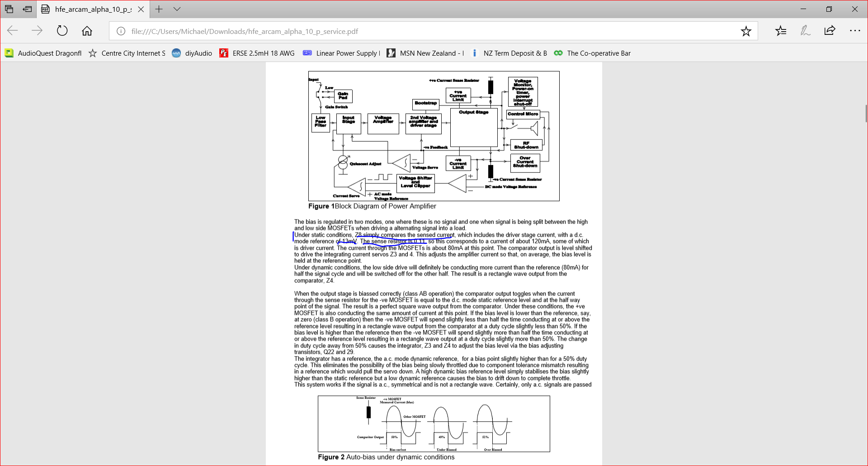Click 'Over Current Shut-down' block
The width and height of the screenshot is (868, 466).
(x=525, y=163)
